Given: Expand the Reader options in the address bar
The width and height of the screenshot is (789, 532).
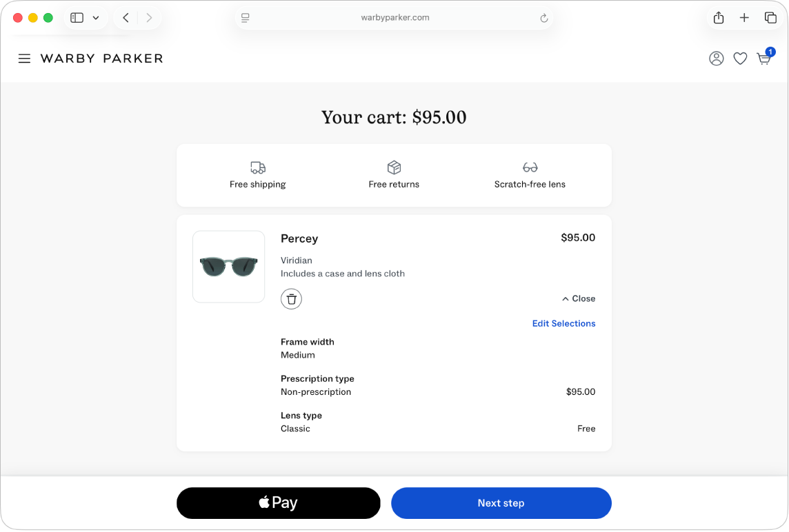Looking at the screenshot, I should point(246,17).
